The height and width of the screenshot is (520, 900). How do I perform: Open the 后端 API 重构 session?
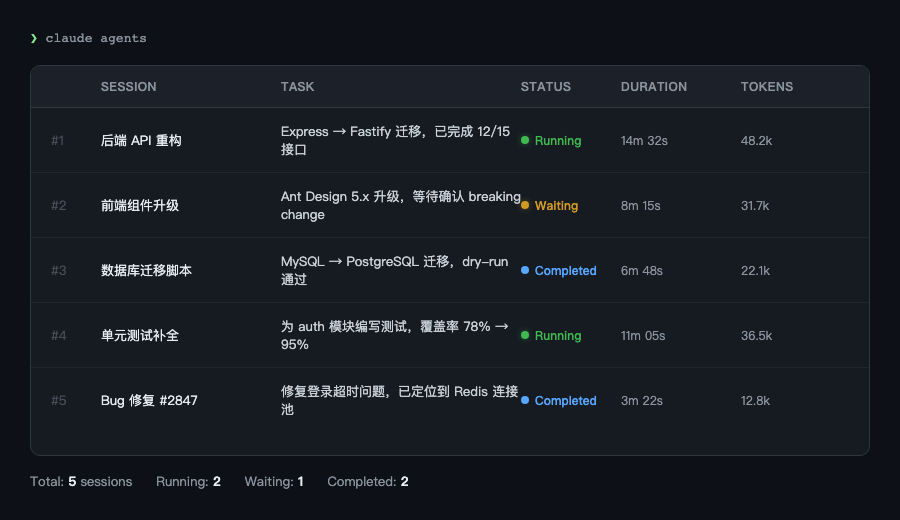click(141, 140)
